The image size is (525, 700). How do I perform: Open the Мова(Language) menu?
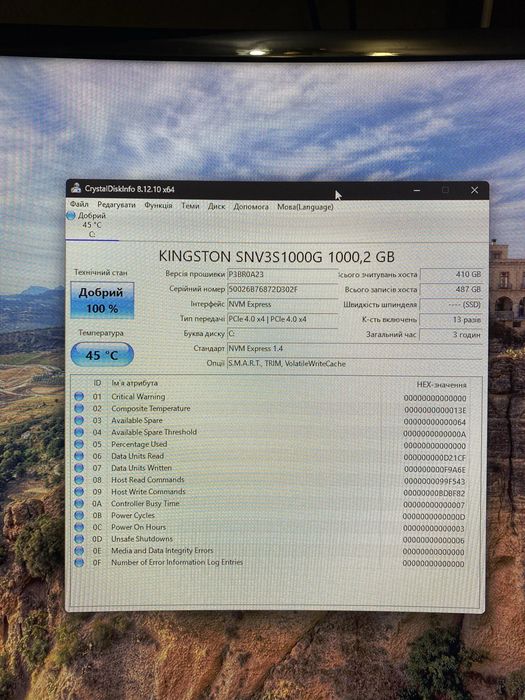pyautogui.click(x=305, y=207)
